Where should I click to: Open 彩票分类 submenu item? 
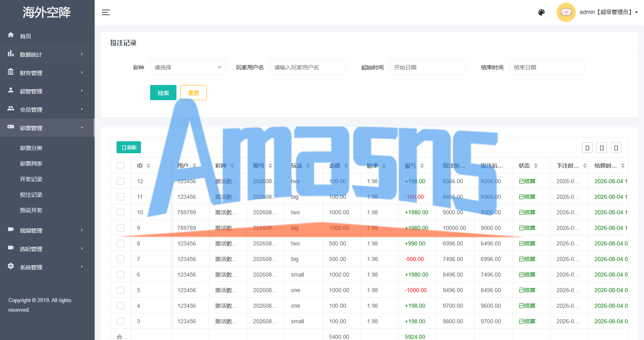tap(31, 148)
